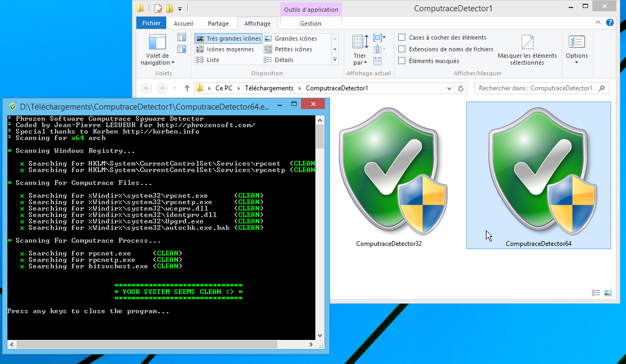626x364 pixels.
Task: Switch to the Accueil ribbon tab
Action: point(183,24)
